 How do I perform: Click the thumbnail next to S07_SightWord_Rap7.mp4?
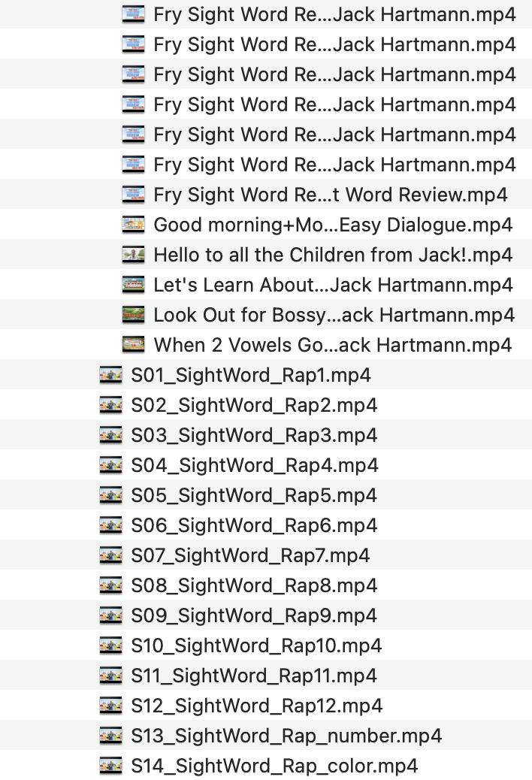coord(111,555)
